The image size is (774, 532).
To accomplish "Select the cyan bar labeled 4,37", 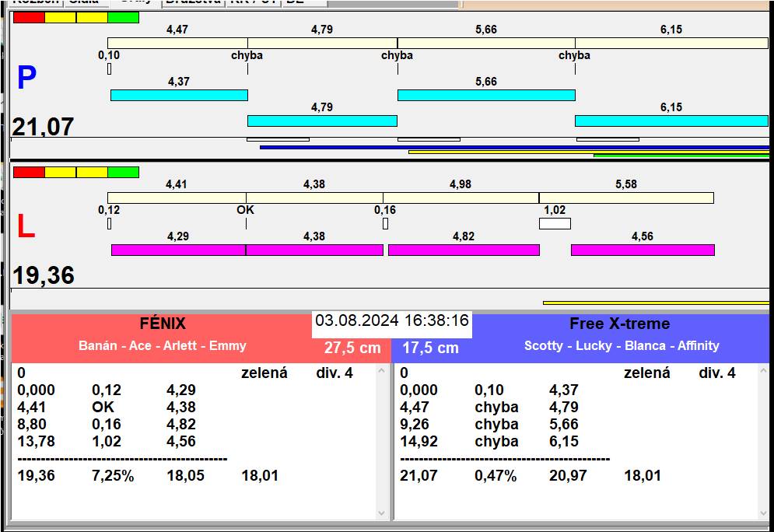I will [x=179, y=95].
